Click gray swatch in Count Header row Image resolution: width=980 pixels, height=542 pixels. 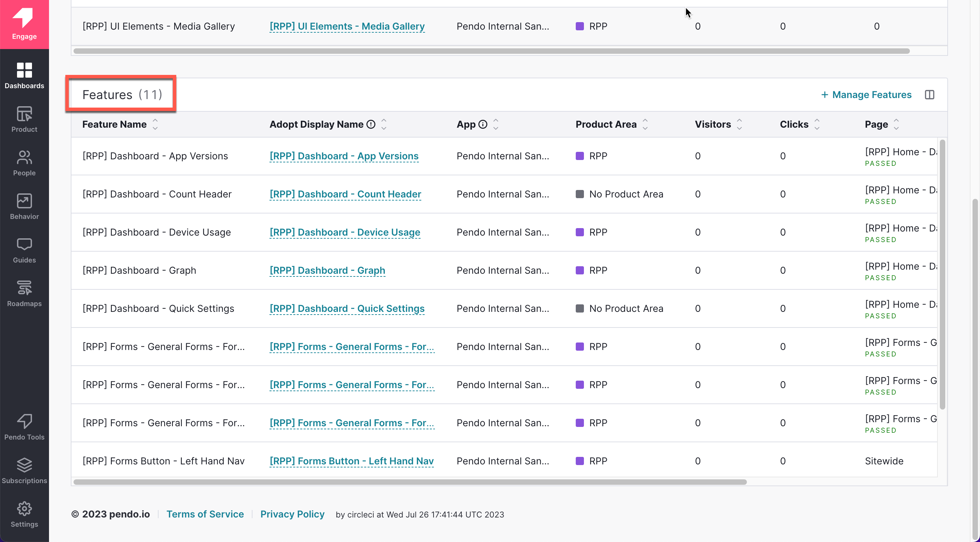[x=580, y=194]
